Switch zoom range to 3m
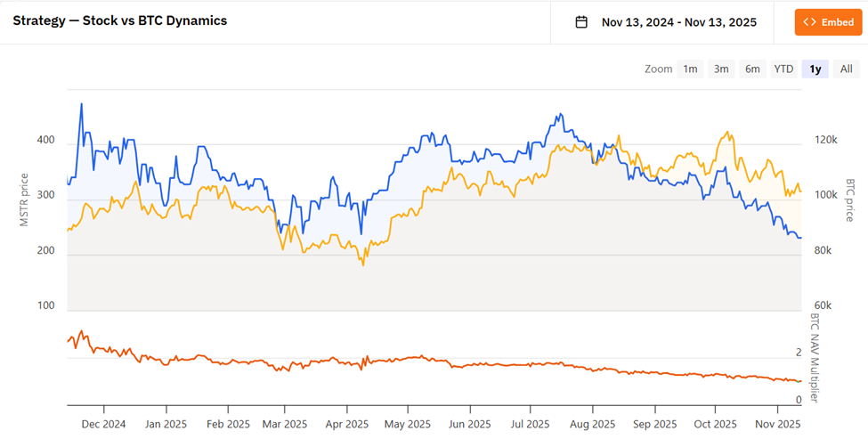 [x=721, y=69]
